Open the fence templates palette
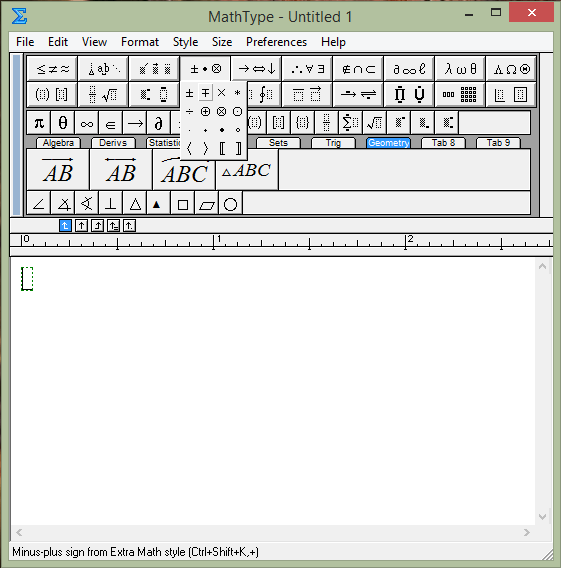The image size is (561, 568). point(52,95)
